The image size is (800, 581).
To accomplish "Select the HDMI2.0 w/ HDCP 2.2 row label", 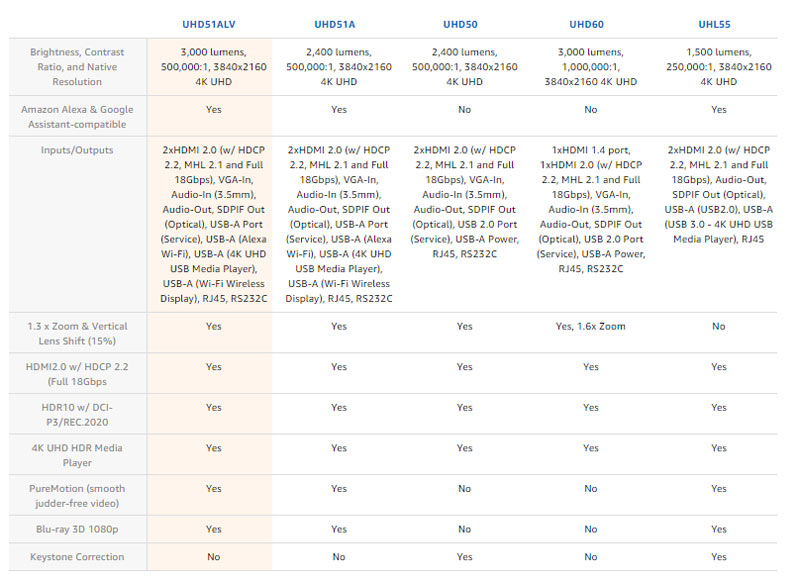I will [x=77, y=374].
